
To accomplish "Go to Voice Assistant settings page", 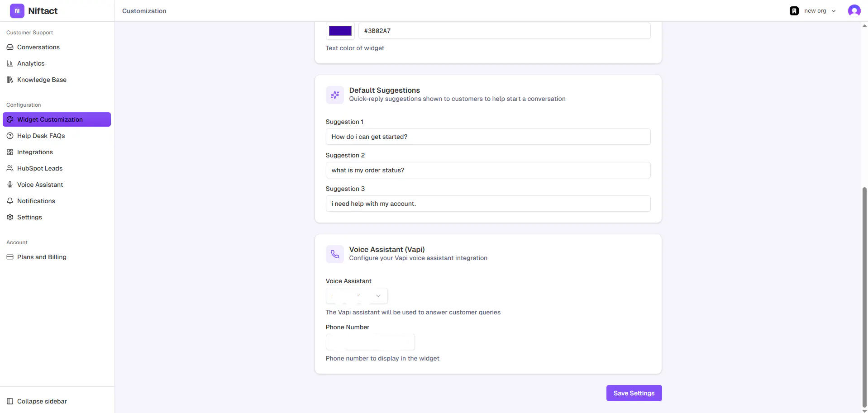I will pos(57,185).
